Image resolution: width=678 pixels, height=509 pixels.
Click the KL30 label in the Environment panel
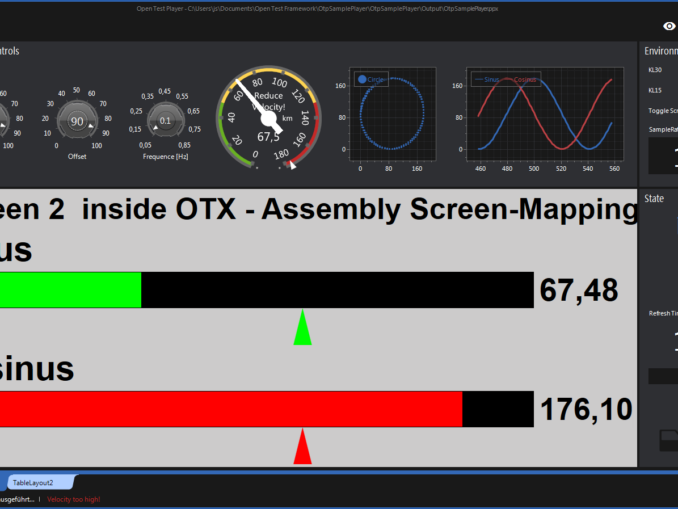655,70
